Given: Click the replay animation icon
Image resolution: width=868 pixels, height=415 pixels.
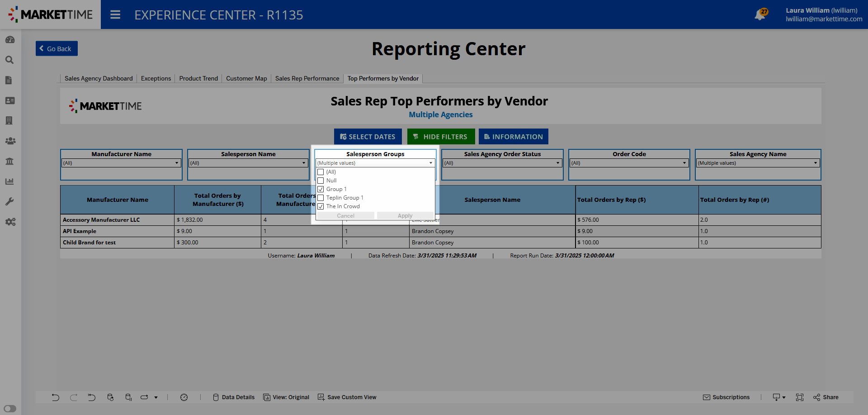Looking at the screenshot, I should pyautogui.click(x=144, y=397).
